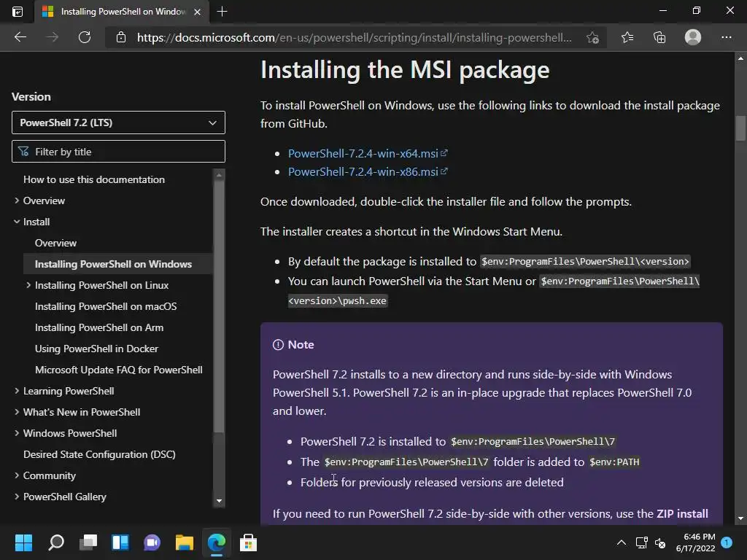This screenshot has height=560, width=747.
Task: Add page to favorites star icon
Action: tap(592, 38)
